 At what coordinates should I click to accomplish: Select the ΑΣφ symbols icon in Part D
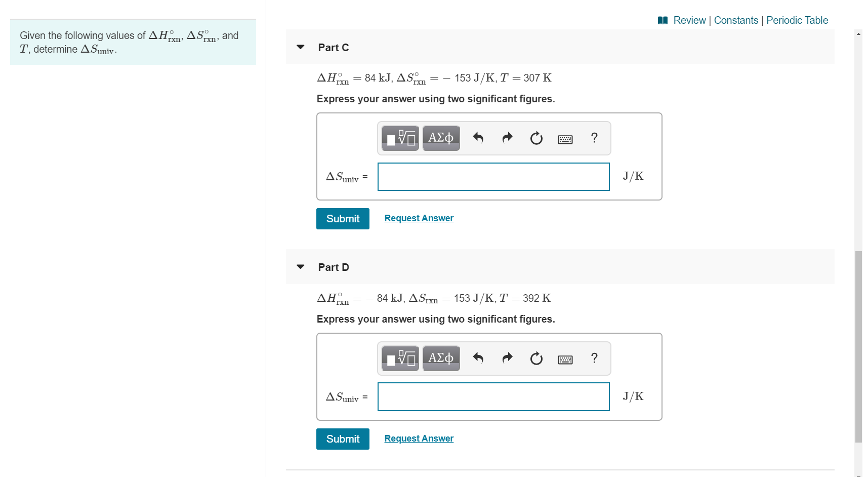pyautogui.click(x=440, y=358)
